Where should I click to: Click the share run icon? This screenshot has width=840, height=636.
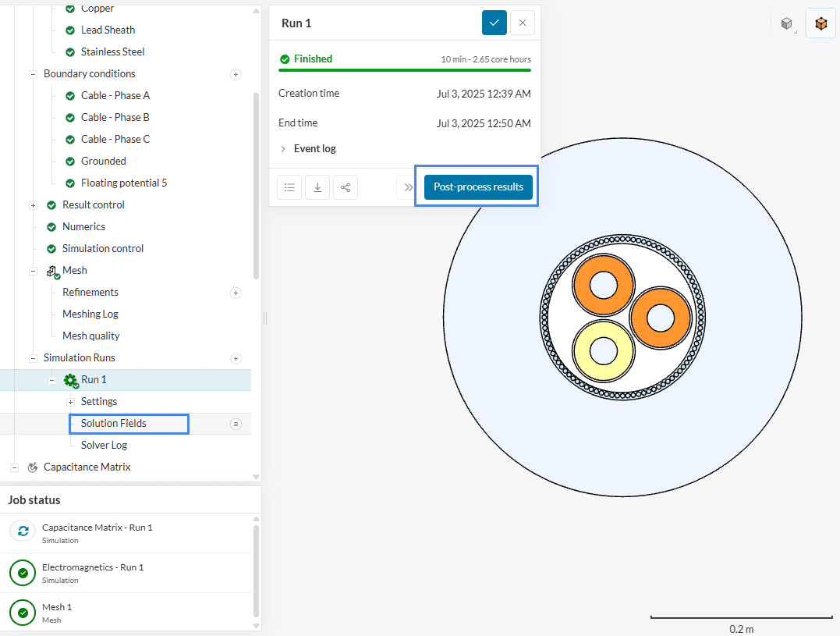(x=346, y=187)
